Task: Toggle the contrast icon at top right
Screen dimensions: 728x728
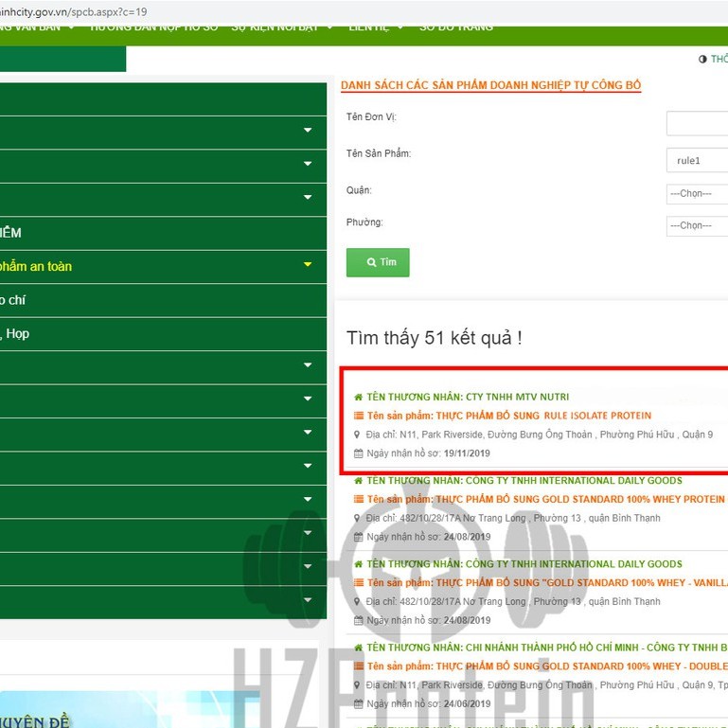Action: (702, 59)
